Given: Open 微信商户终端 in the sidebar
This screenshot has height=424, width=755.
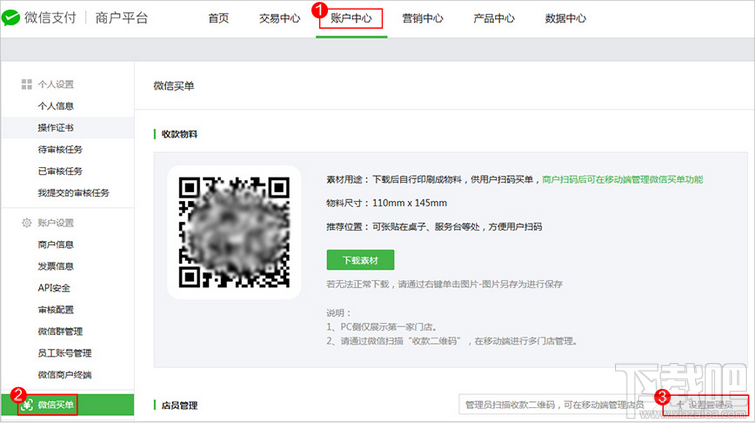Looking at the screenshot, I should 65,374.
